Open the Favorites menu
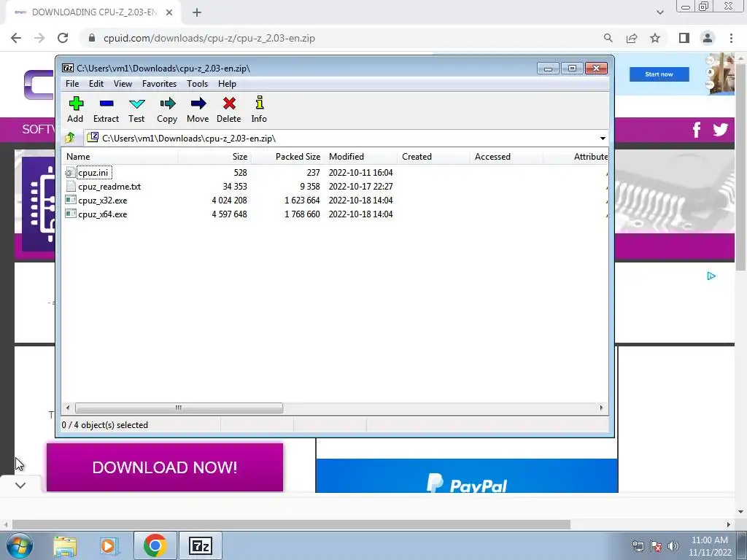 160,84
